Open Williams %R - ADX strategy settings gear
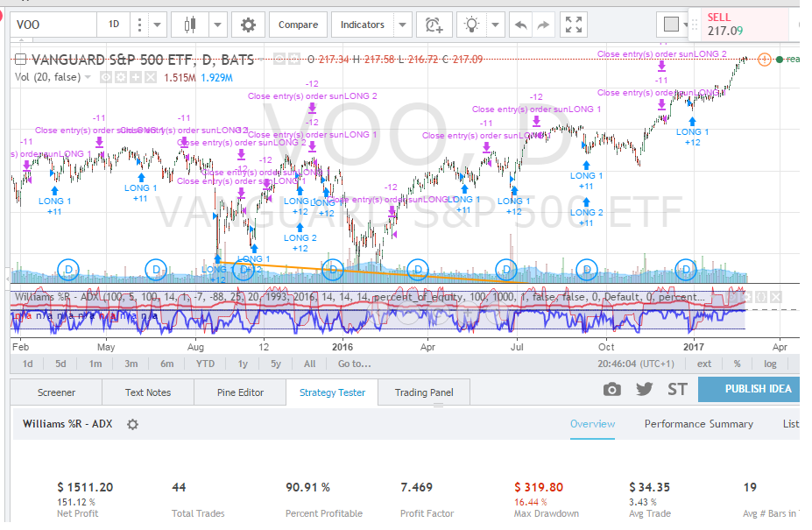 click(x=132, y=424)
